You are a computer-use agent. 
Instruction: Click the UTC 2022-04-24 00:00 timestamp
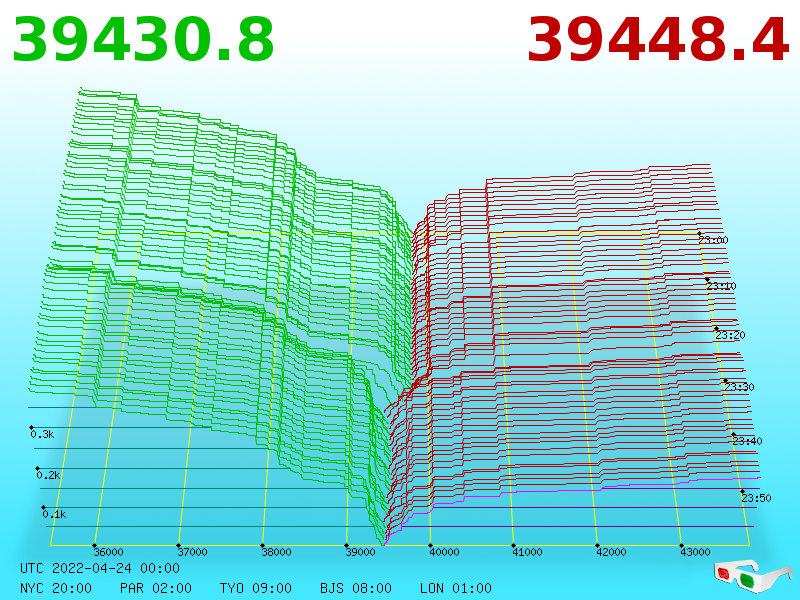coord(100,568)
